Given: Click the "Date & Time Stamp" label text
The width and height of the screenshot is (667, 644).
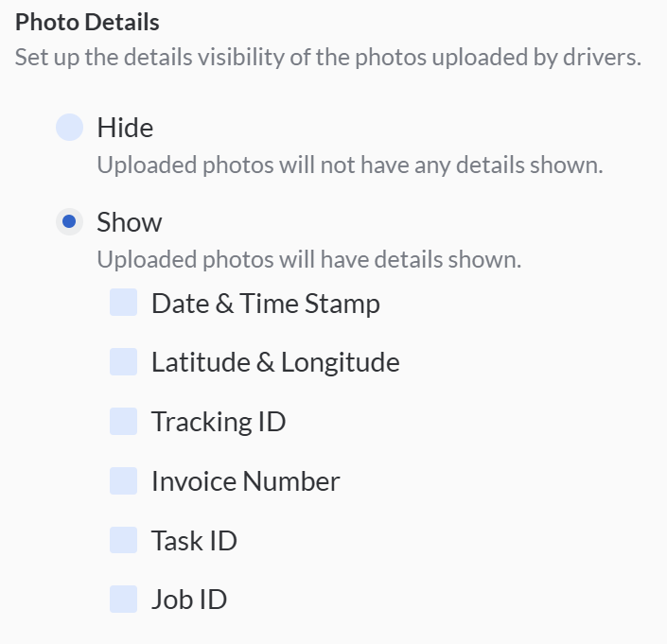Looking at the screenshot, I should (266, 304).
